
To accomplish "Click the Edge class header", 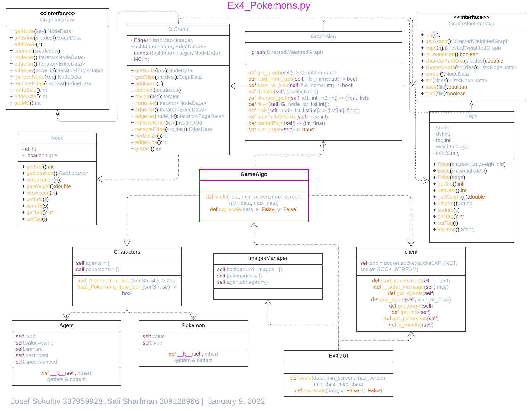I will pos(471,117).
